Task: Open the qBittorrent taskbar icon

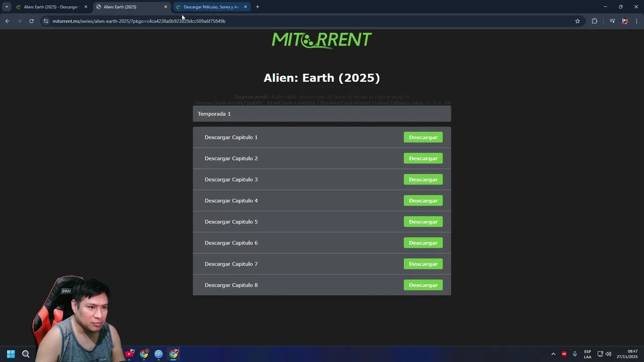Action: point(158,354)
